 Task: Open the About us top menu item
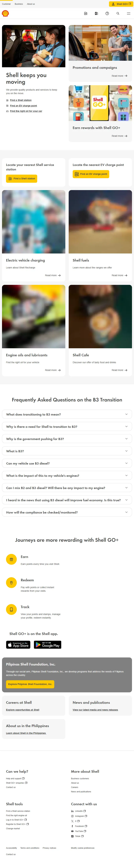31,4
